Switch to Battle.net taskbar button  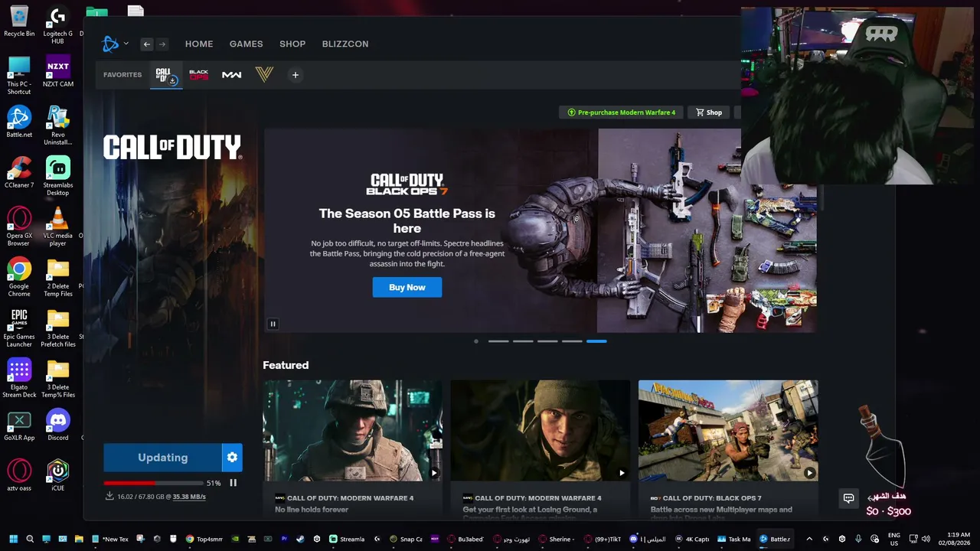coord(775,539)
